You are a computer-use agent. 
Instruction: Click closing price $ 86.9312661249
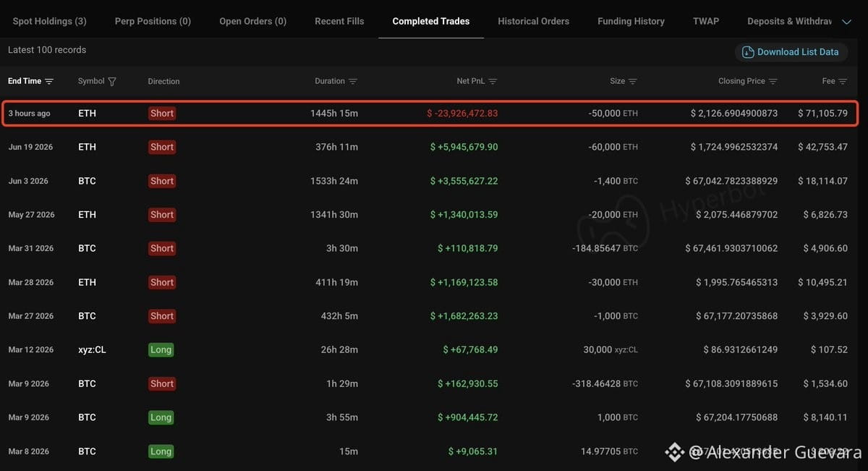(740, 349)
